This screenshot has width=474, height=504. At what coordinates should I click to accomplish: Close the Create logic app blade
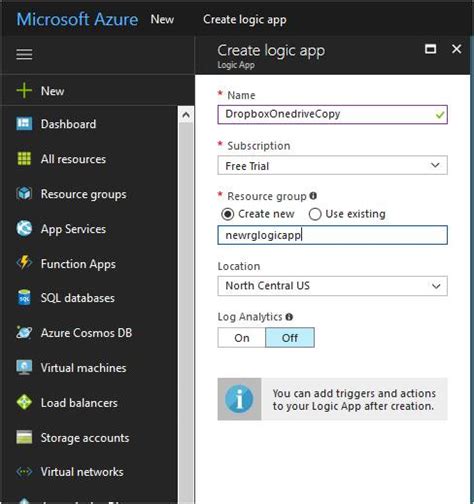click(456, 49)
